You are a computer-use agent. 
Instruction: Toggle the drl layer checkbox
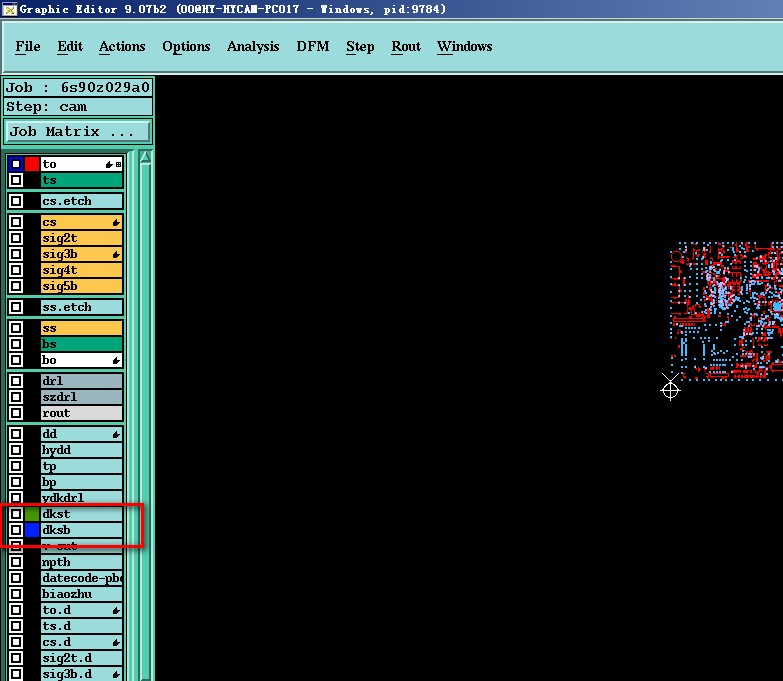tap(16, 380)
